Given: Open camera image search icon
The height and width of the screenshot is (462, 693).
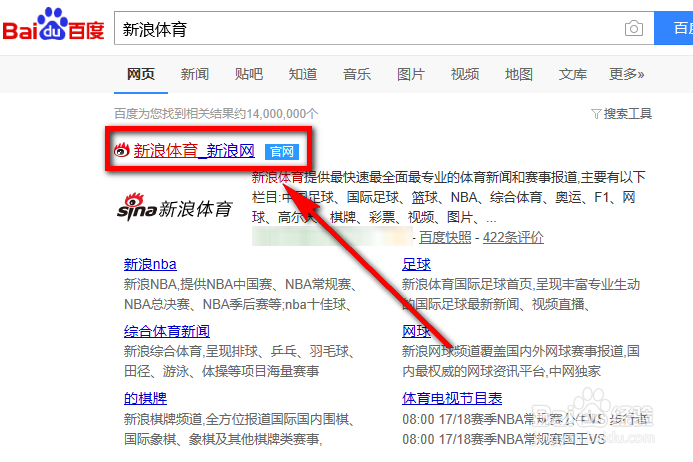Looking at the screenshot, I should [634, 29].
